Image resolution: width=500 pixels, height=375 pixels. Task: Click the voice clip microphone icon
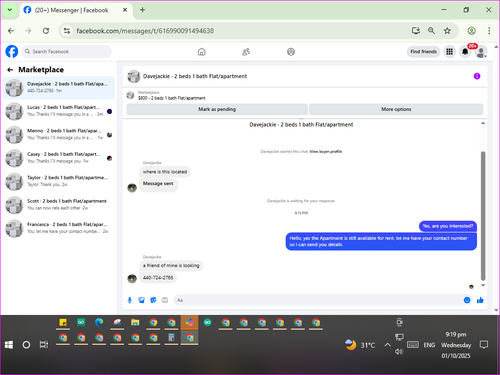click(x=130, y=300)
